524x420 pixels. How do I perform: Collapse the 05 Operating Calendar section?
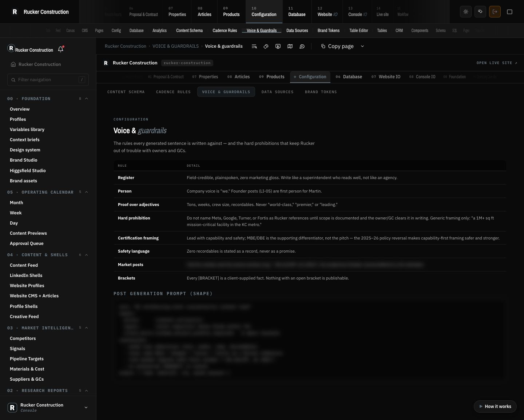click(x=87, y=192)
